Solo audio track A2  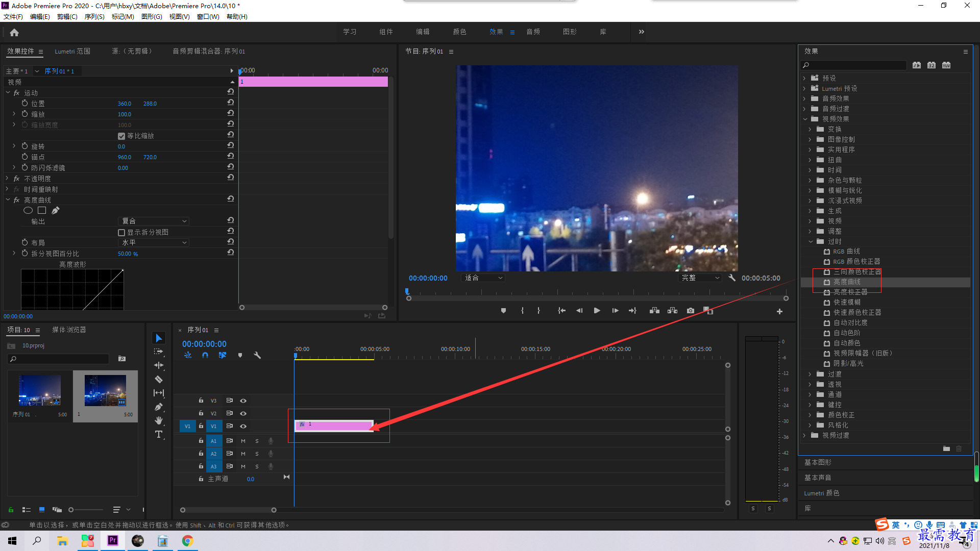[257, 454]
